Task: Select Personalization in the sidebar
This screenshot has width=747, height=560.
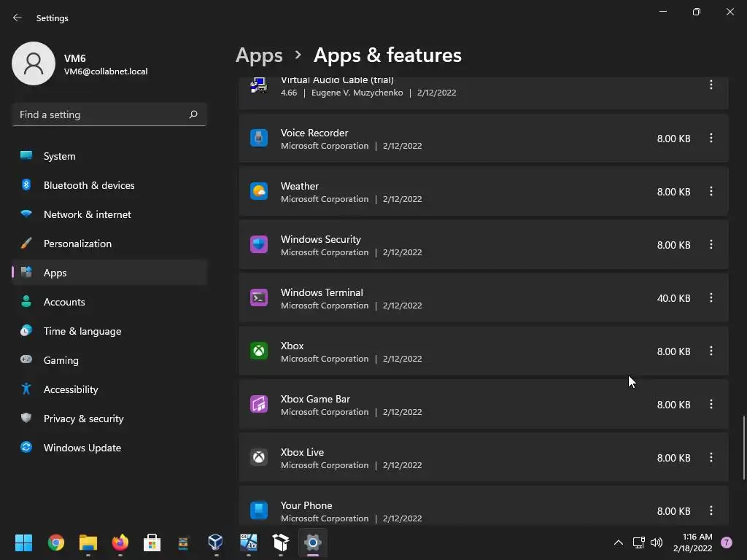Action: click(109, 244)
